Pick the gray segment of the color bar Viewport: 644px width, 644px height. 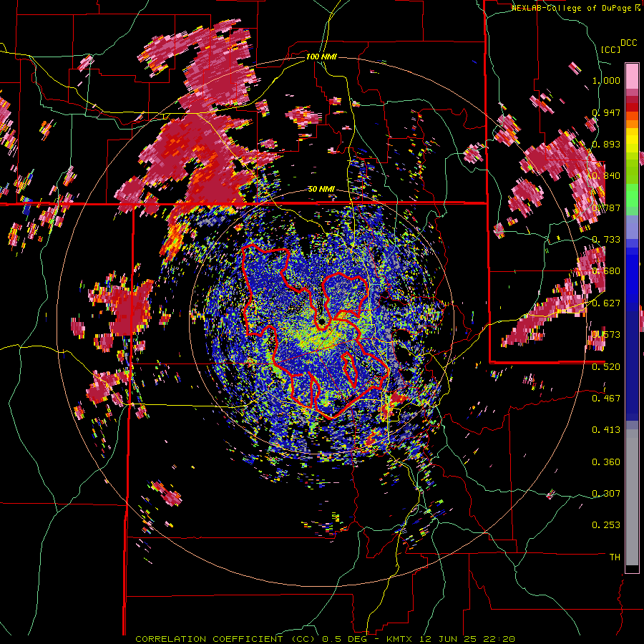click(632, 497)
